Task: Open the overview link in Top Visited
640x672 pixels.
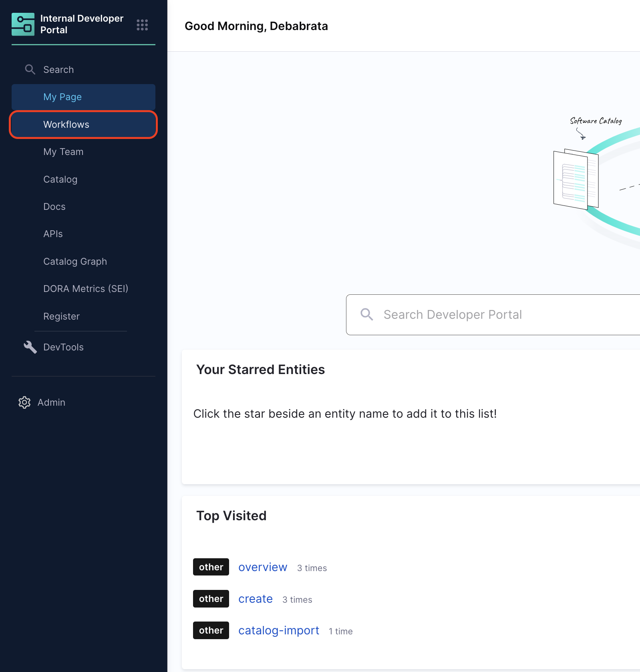Action: click(x=263, y=567)
